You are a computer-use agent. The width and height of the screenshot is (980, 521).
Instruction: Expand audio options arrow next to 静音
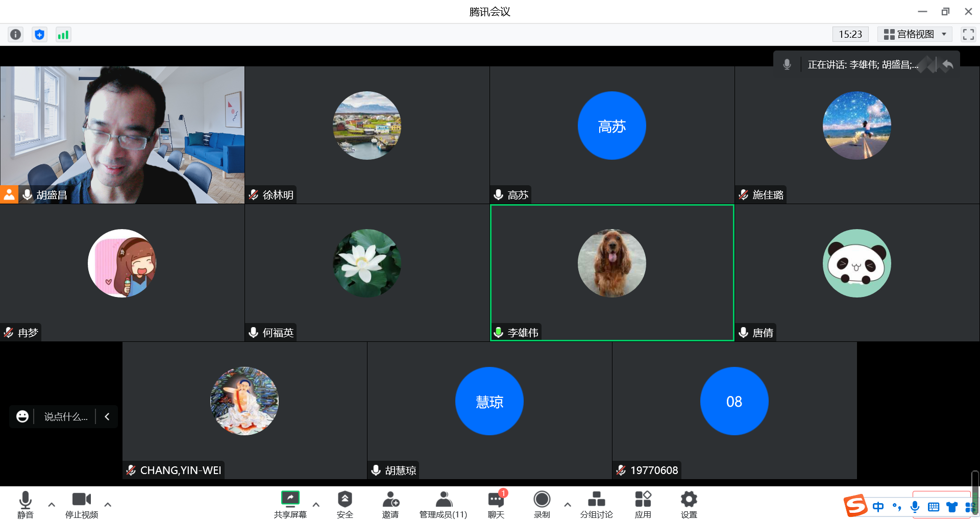[52, 504]
